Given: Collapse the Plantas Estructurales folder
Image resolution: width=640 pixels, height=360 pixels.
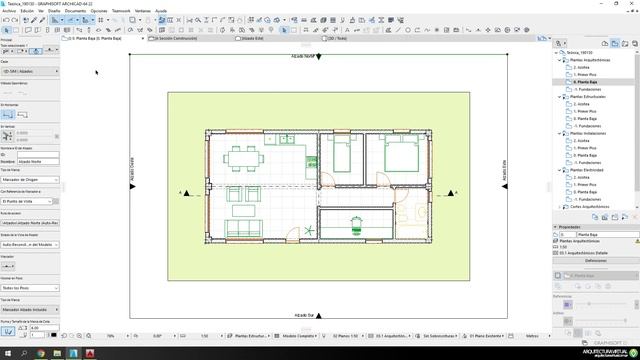Looking at the screenshot, I should (560, 97).
